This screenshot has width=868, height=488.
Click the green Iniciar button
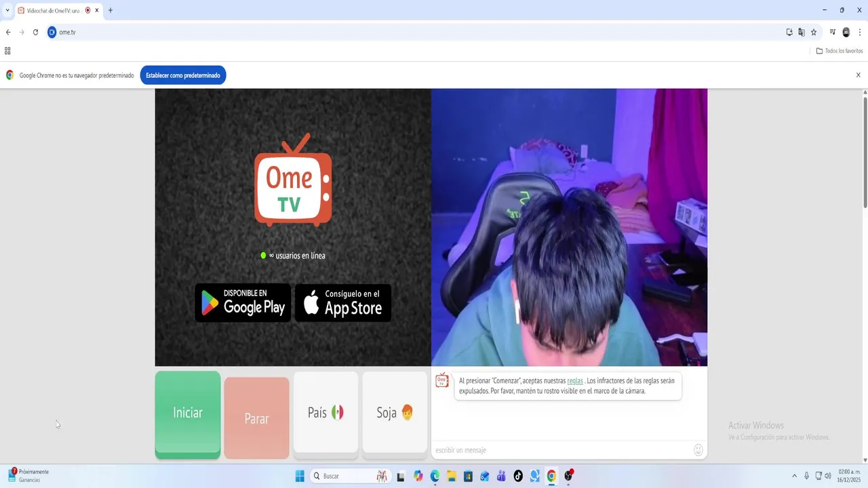click(x=188, y=413)
